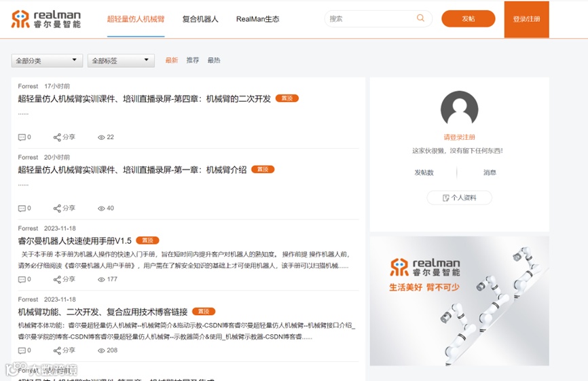Screen dimensions: 588x381
Task: Open post 机械臂功能、二次开发、复合应用技术博客链接
Action: coord(103,312)
